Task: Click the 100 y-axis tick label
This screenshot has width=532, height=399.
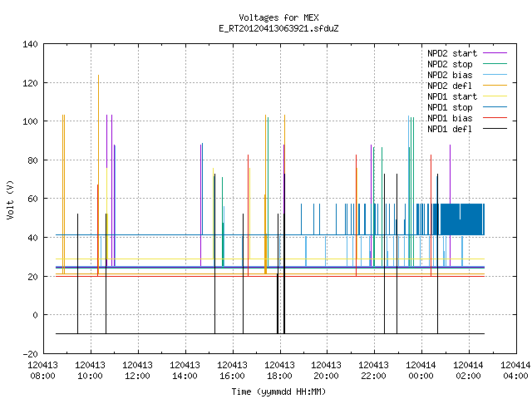Action: click(x=30, y=121)
